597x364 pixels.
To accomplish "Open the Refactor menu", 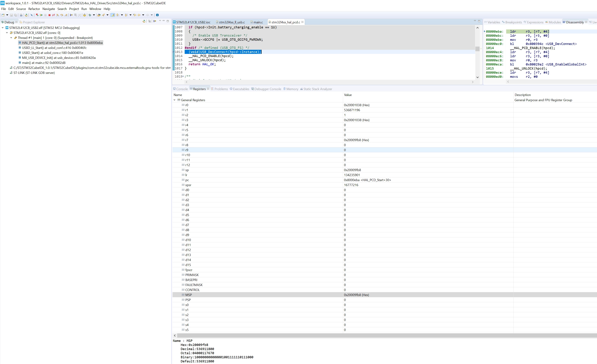I will (x=34, y=9).
